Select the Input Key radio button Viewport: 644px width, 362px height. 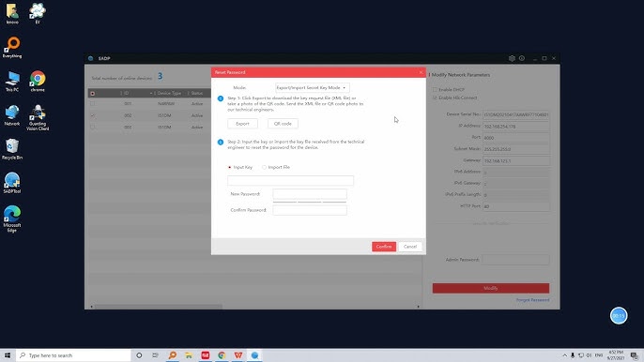point(230,168)
